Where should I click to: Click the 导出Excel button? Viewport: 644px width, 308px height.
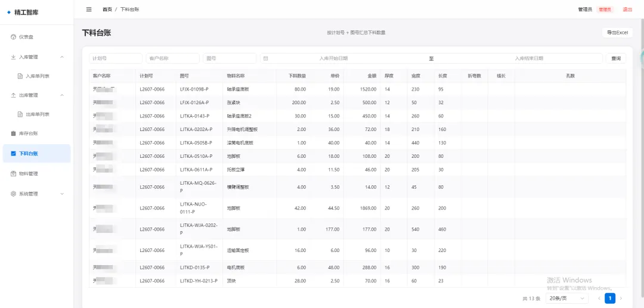coord(617,33)
